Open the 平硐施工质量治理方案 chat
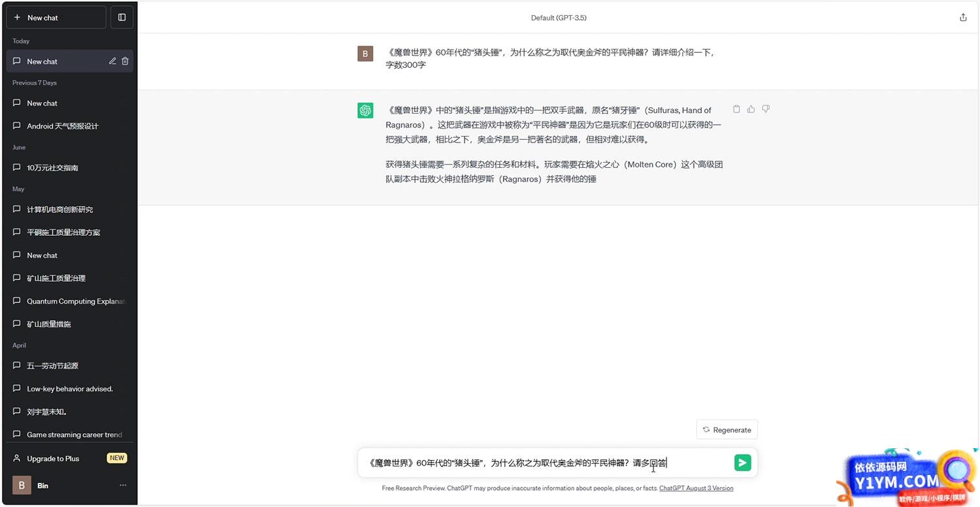 (x=70, y=233)
